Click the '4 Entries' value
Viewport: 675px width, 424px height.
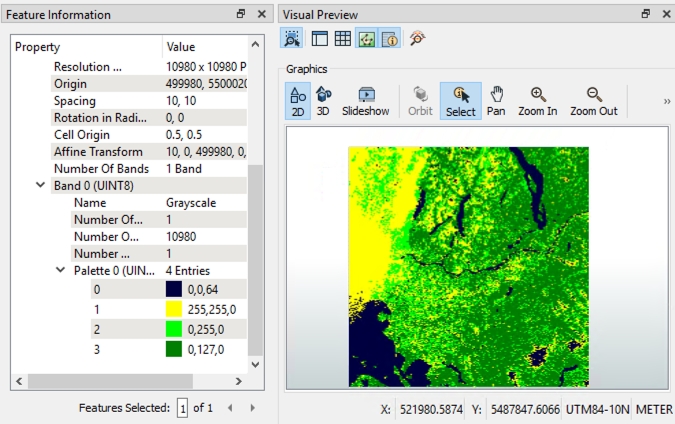click(188, 270)
